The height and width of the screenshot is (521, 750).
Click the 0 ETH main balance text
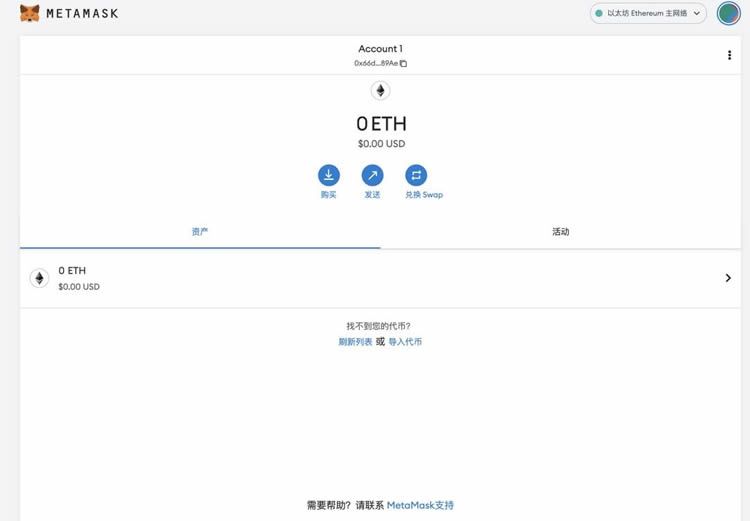(x=381, y=124)
